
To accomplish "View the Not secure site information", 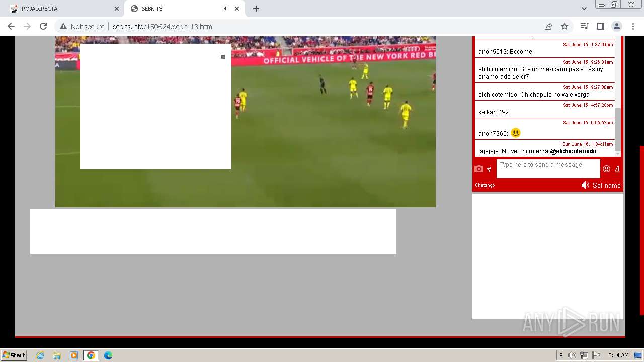I will point(82,26).
